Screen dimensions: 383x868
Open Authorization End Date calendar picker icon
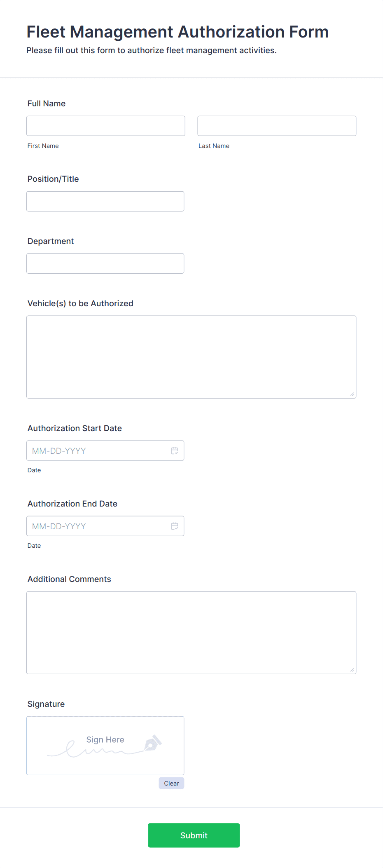[x=175, y=526]
